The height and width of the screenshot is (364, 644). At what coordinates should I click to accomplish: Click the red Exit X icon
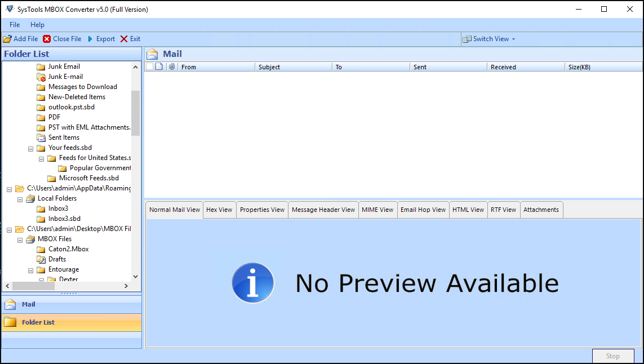[x=124, y=39]
